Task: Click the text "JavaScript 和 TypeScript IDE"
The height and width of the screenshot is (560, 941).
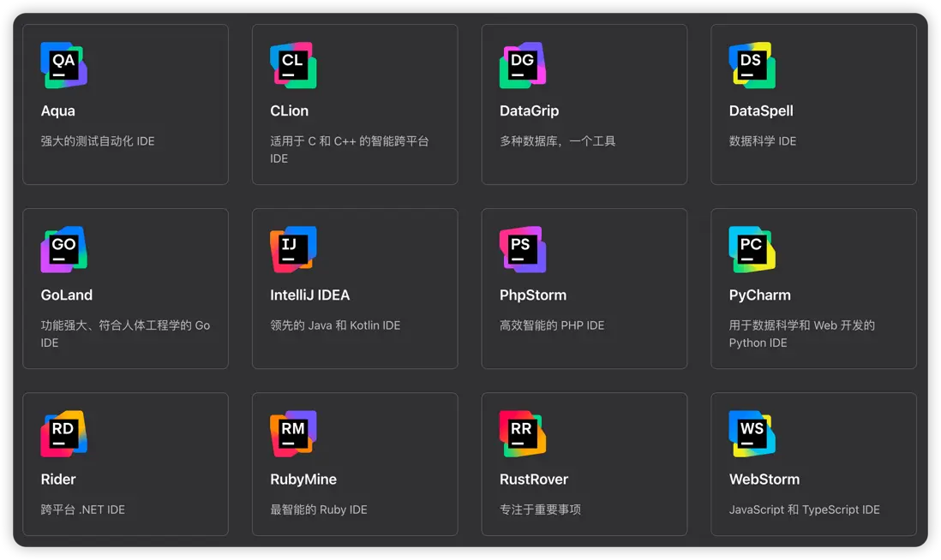Action: (804, 509)
